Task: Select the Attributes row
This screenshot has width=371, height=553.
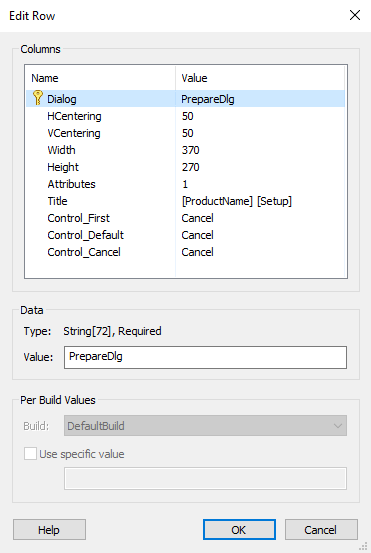Action: [186, 184]
